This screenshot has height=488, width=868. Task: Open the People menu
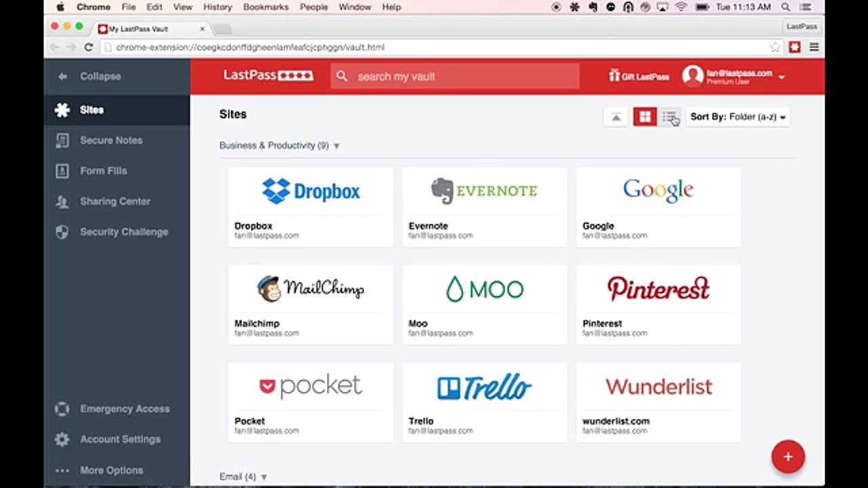(x=313, y=7)
